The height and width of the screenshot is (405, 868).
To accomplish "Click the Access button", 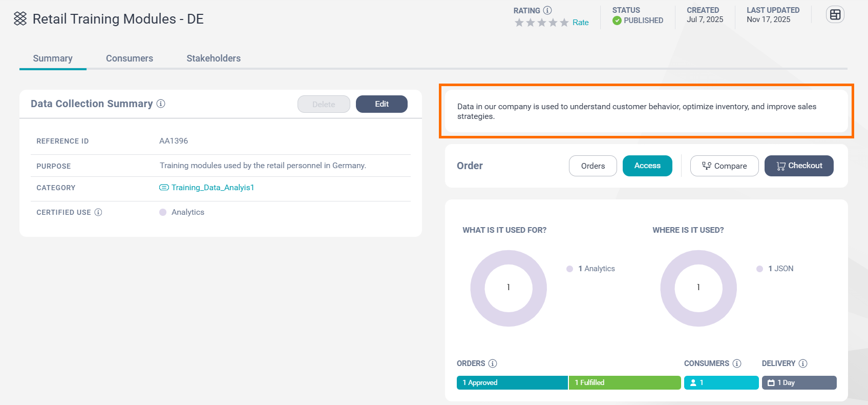I will 647,166.
